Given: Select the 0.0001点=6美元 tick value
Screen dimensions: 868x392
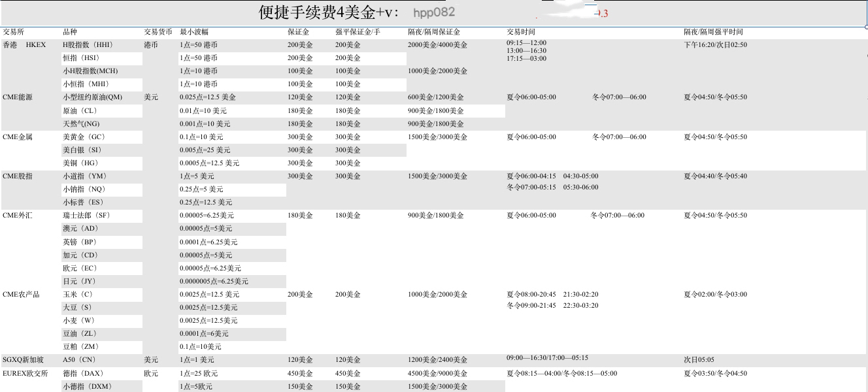Looking at the screenshot, I should coord(204,334).
